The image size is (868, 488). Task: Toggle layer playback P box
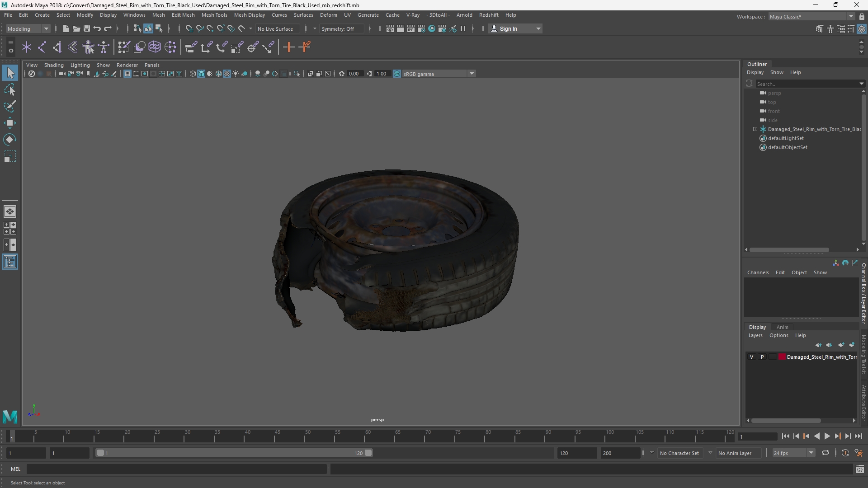[x=762, y=357]
